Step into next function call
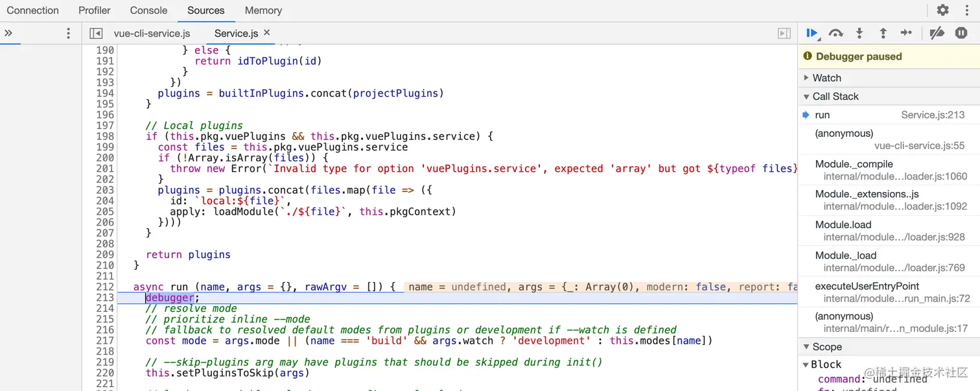Screen dimensions: 980x391 tap(859, 33)
